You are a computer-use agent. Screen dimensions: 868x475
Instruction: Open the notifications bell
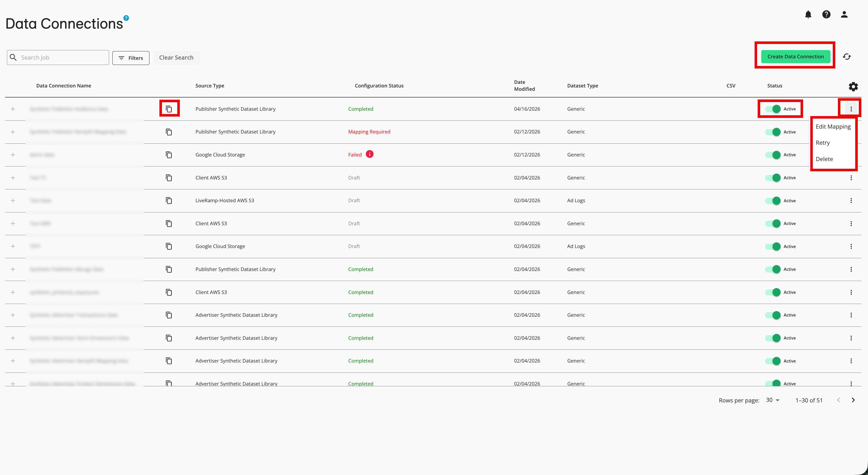pos(808,14)
